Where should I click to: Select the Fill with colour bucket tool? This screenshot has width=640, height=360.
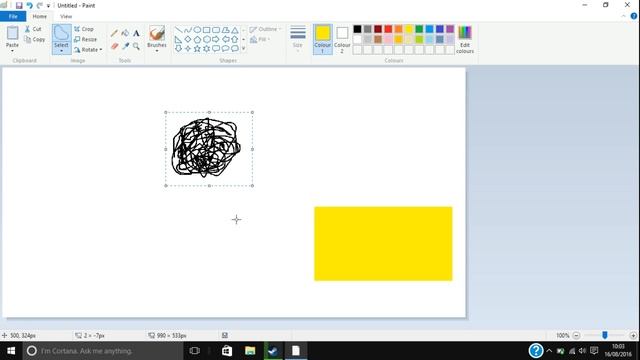click(125, 33)
